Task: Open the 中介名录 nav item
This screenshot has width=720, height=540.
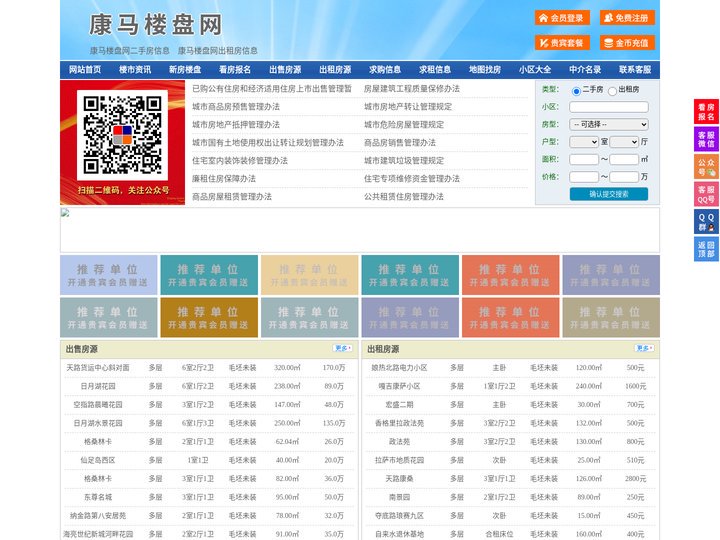Action: 585,70
